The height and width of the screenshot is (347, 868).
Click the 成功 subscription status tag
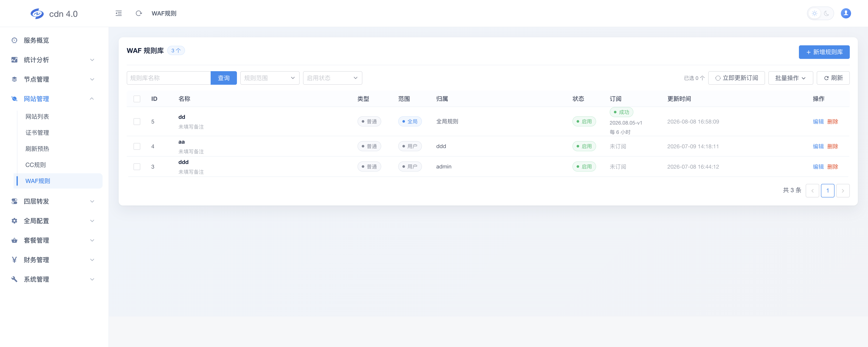tap(621, 112)
